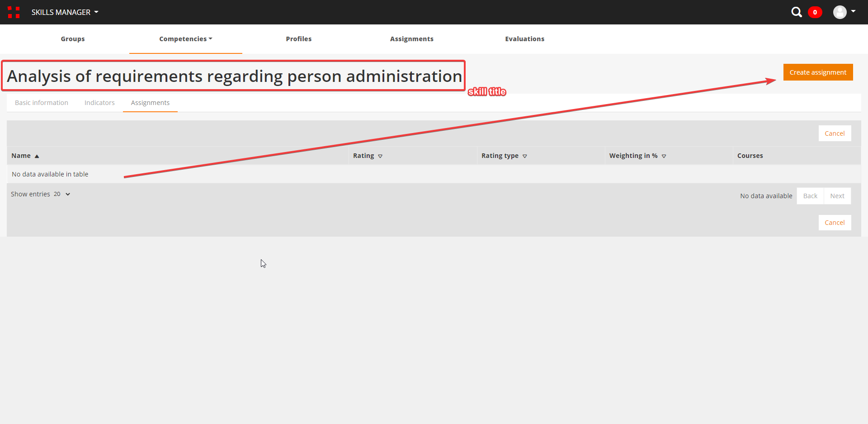Switch to the Basic information tab

pos(42,103)
